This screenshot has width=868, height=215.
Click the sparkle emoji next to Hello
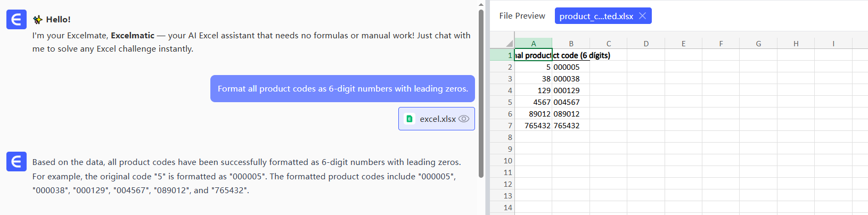38,20
